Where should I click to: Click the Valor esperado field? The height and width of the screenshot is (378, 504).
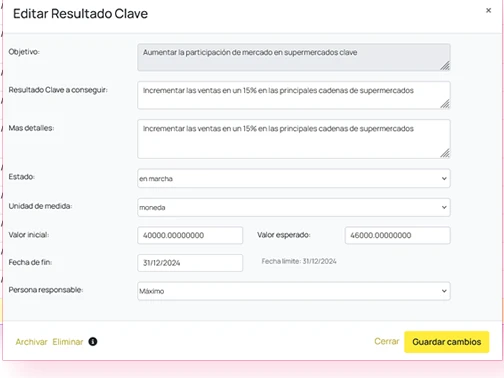(398, 235)
